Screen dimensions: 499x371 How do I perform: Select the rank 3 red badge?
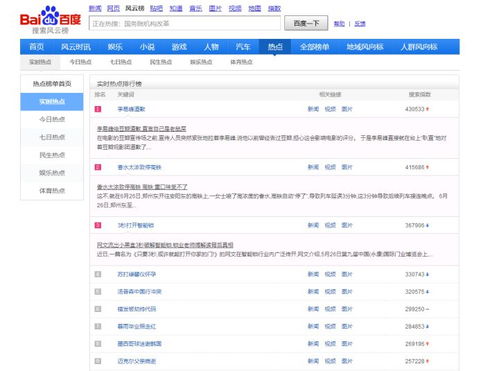coord(98,225)
